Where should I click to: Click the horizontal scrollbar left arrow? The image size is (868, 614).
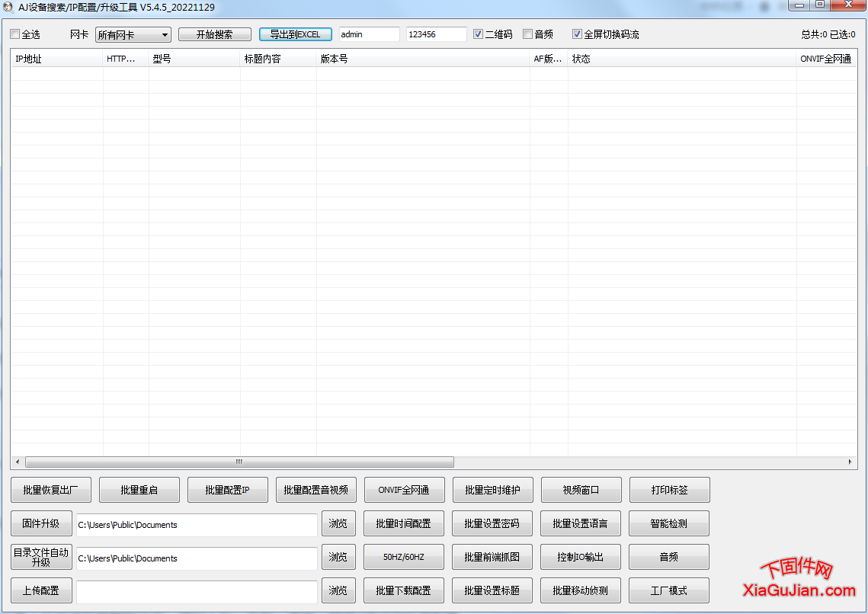[x=18, y=462]
